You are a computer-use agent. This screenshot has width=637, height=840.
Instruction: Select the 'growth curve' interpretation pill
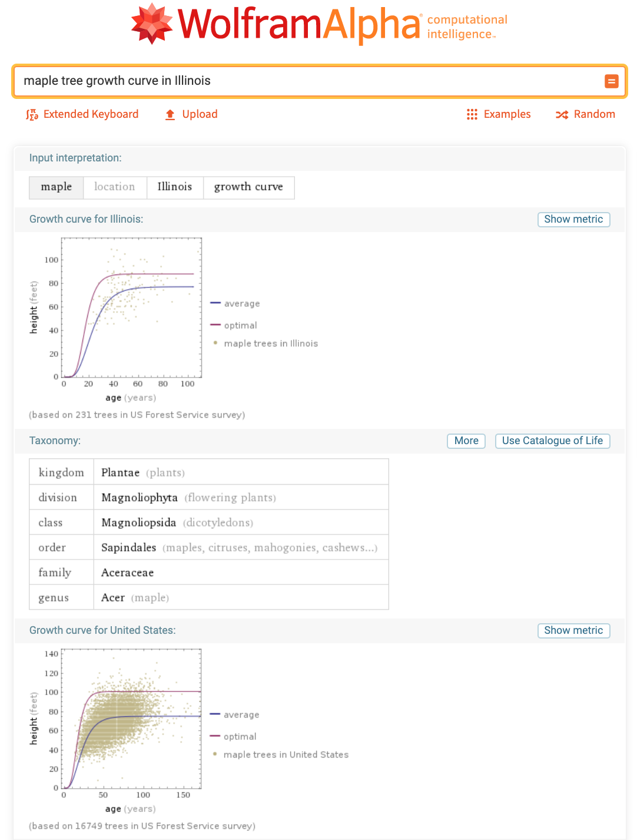[248, 187]
